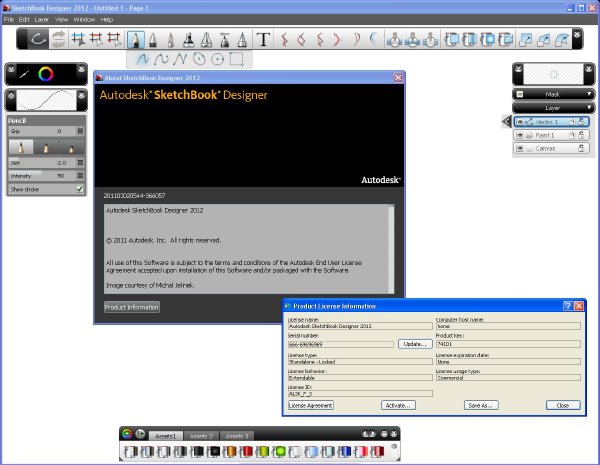This screenshot has width=600, height=465.
Task: Select the Text tool
Action: coord(263,39)
